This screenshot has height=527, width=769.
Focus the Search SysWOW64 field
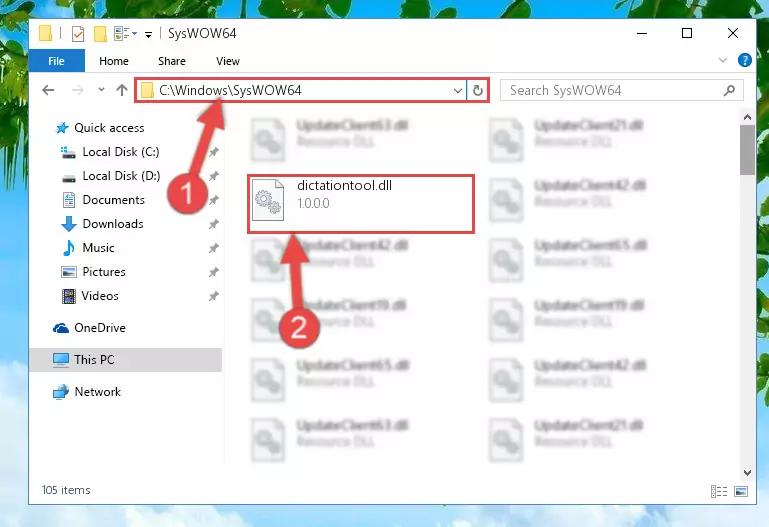point(621,90)
